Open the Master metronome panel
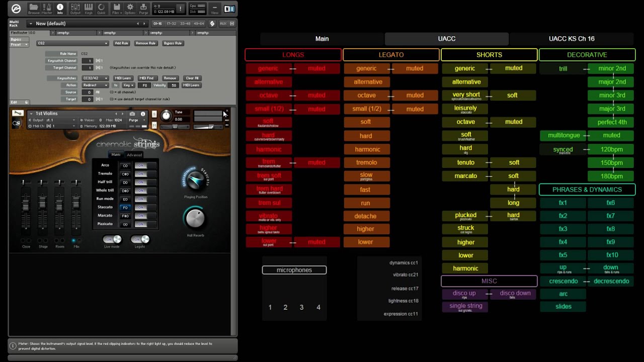 (47, 8)
